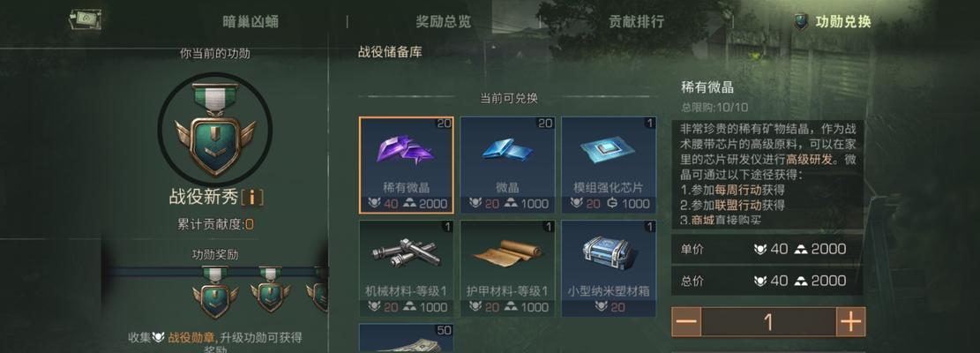Increase exchange quantity with plus button
Viewport: 980px width, 353px height.
pos(850,322)
